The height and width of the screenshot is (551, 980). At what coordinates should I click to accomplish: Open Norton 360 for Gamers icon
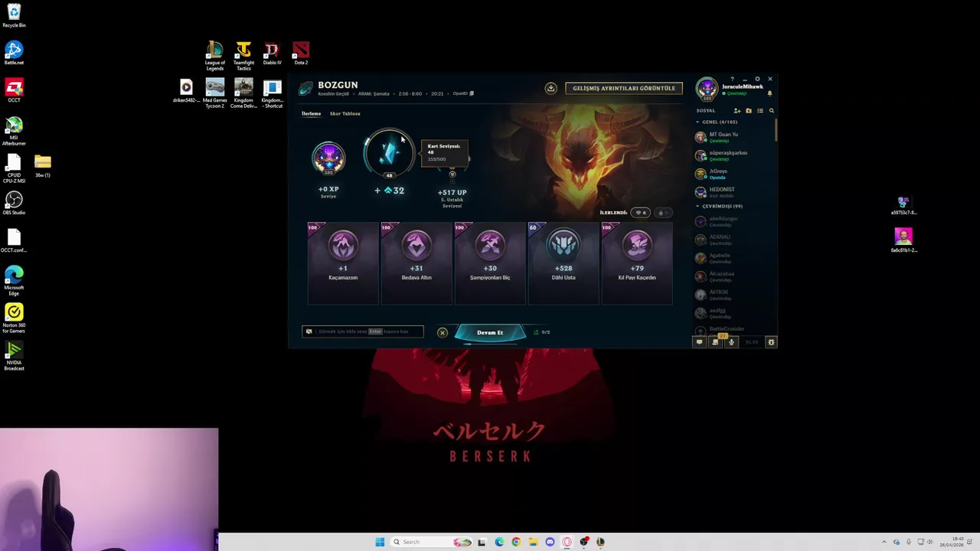point(14,318)
